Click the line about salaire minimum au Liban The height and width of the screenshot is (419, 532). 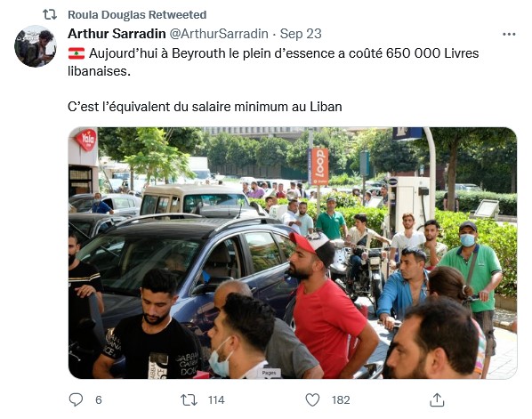pyautogui.click(x=205, y=107)
